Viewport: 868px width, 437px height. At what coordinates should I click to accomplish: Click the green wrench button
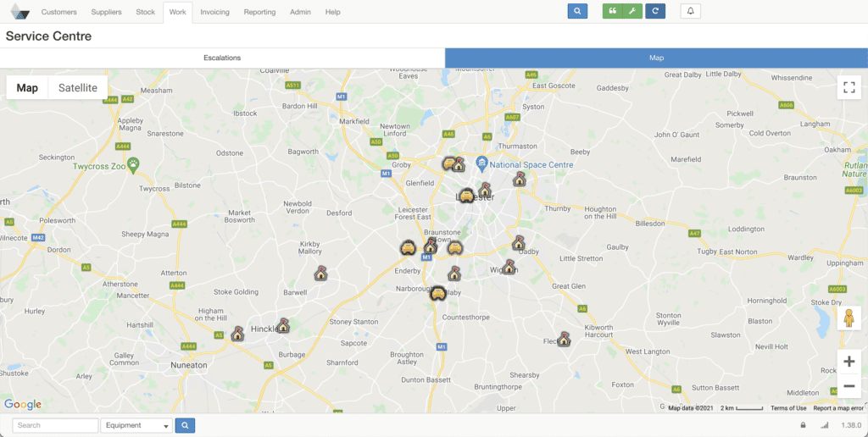pyautogui.click(x=632, y=11)
